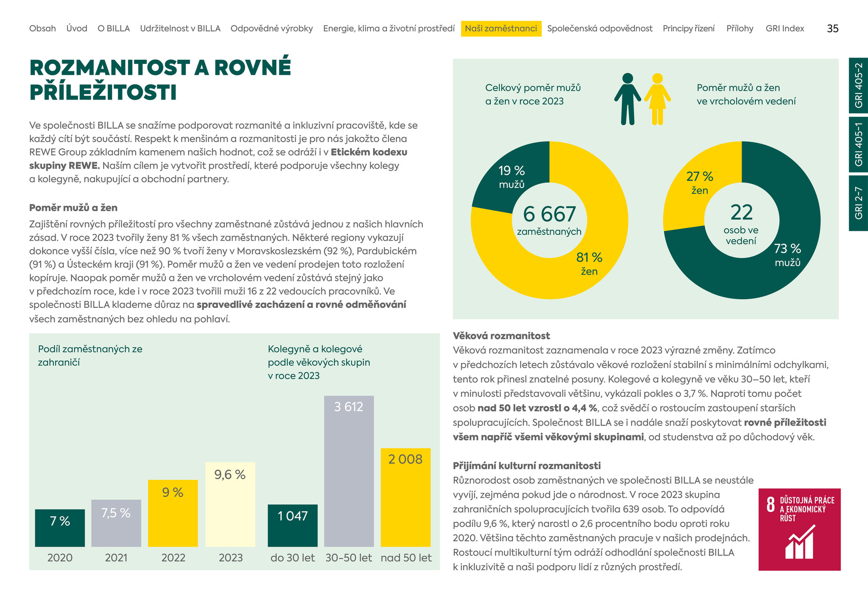Select the 19 % mužů donut segment
The height and width of the screenshot is (614, 868).
512,177
